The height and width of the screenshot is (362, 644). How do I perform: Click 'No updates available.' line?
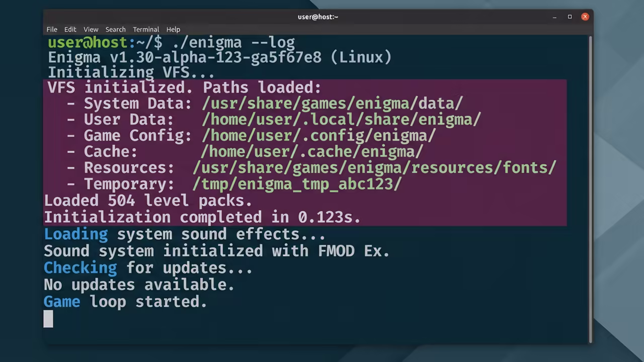(x=139, y=285)
